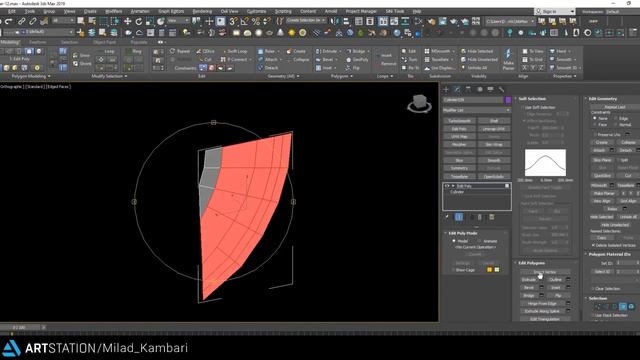Open the Customize menu
The width and height of the screenshot is (640, 360).
[x=256, y=11]
